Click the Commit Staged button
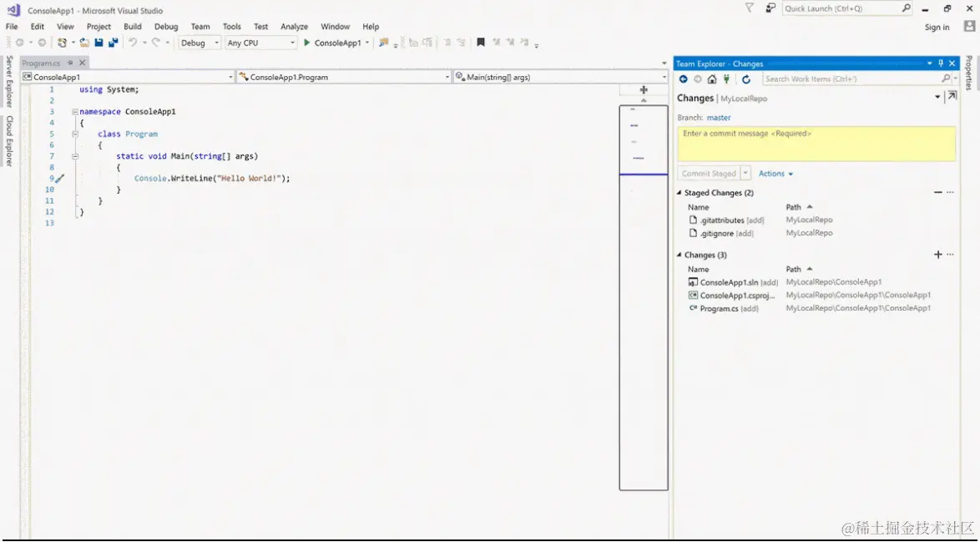 click(709, 173)
